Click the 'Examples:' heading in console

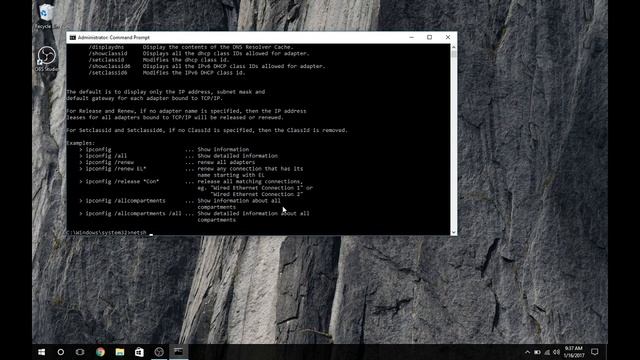[80, 143]
